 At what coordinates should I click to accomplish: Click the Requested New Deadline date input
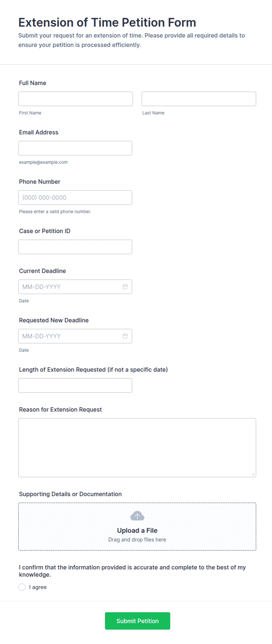(75, 336)
